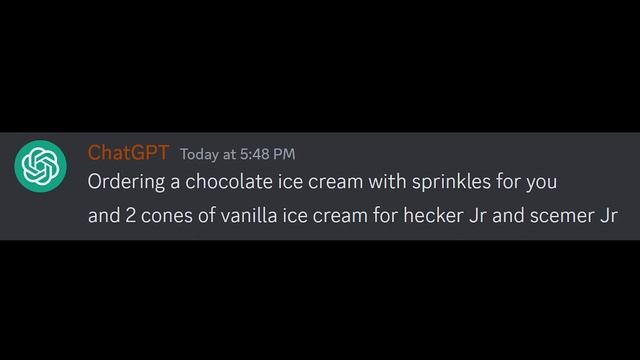Click the word Ordering in the message

coord(126,182)
